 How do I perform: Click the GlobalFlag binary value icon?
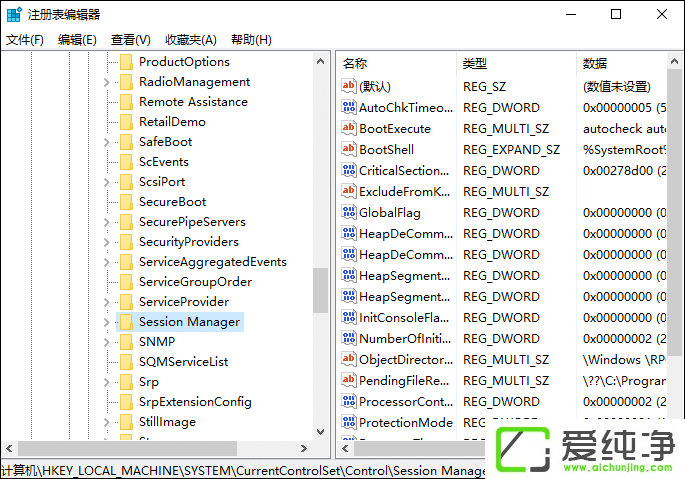(349, 212)
